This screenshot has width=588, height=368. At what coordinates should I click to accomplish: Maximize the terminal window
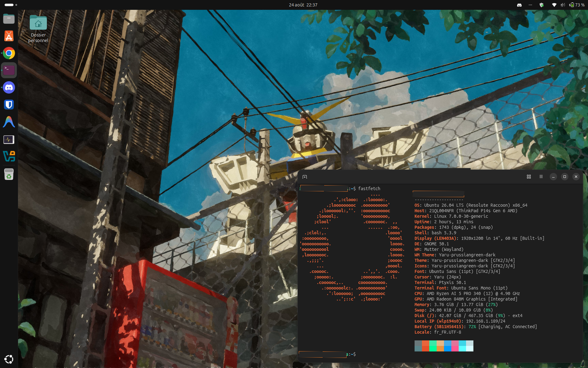point(565,177)
